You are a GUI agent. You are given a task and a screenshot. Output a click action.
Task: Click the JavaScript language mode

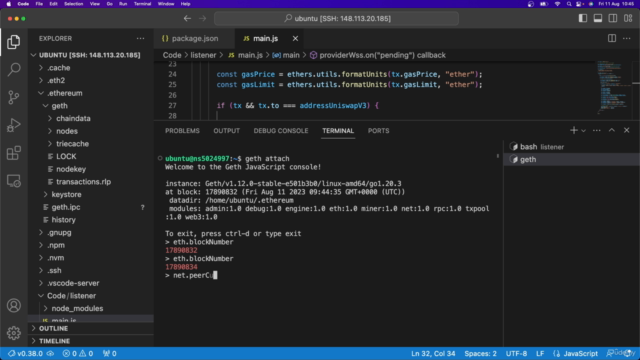[x=580, y=353]
